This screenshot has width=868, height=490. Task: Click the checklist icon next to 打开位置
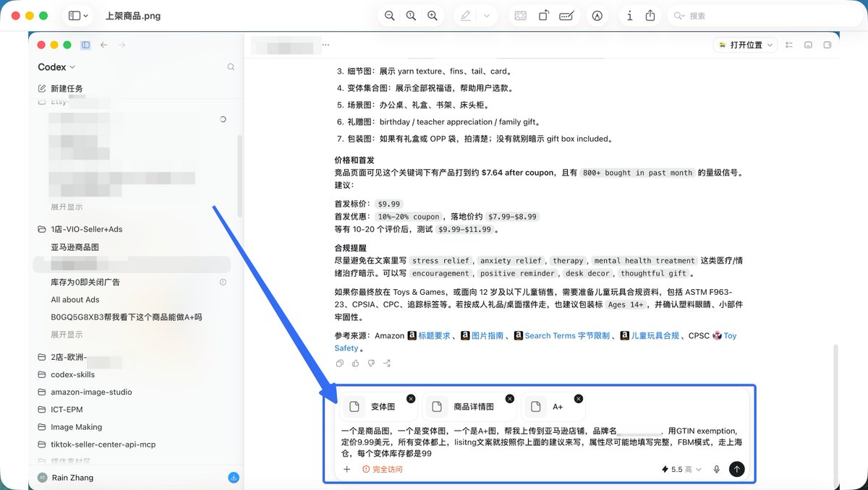pyautogui.click(x=788, y=45)
